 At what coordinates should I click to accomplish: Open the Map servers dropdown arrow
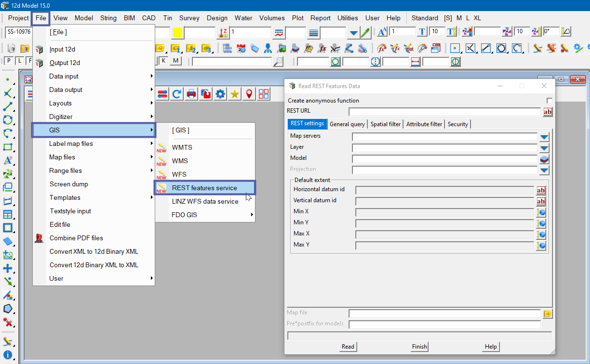point(544,137)
